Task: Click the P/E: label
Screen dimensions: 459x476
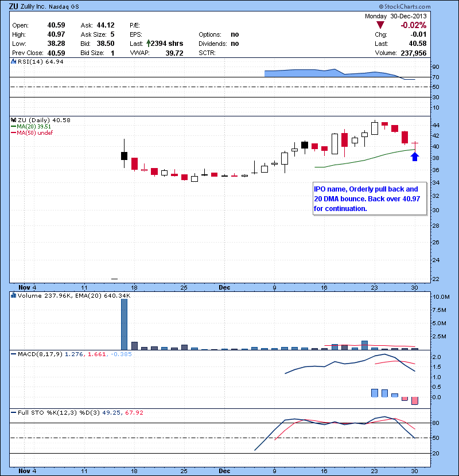Action: (x=135, y=25)
